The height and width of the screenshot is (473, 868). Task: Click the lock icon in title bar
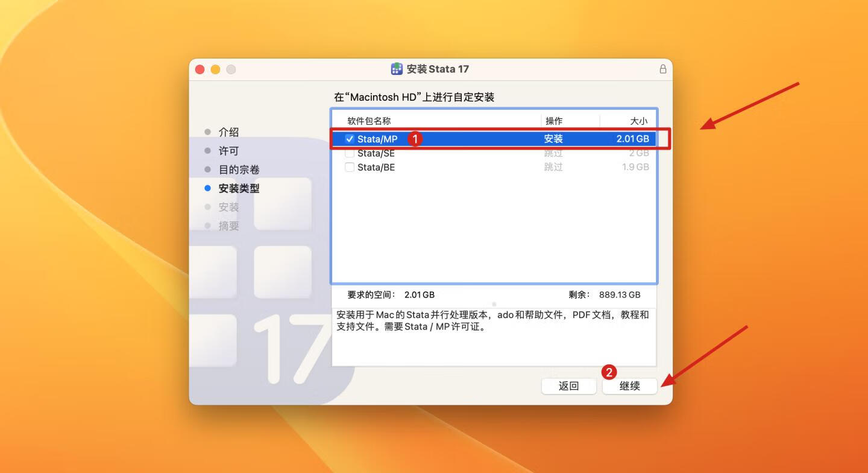point(662,69)
